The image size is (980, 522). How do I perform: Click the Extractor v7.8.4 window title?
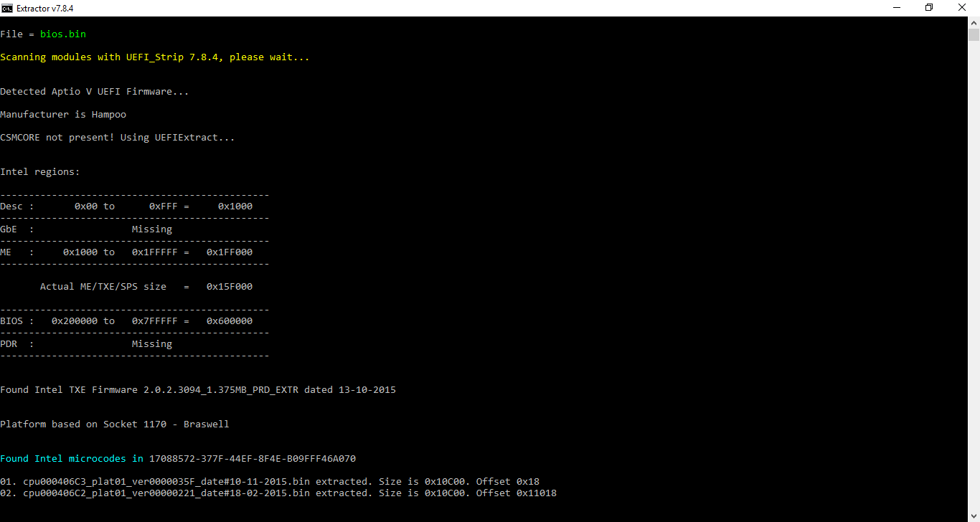[x=44, y=8]
